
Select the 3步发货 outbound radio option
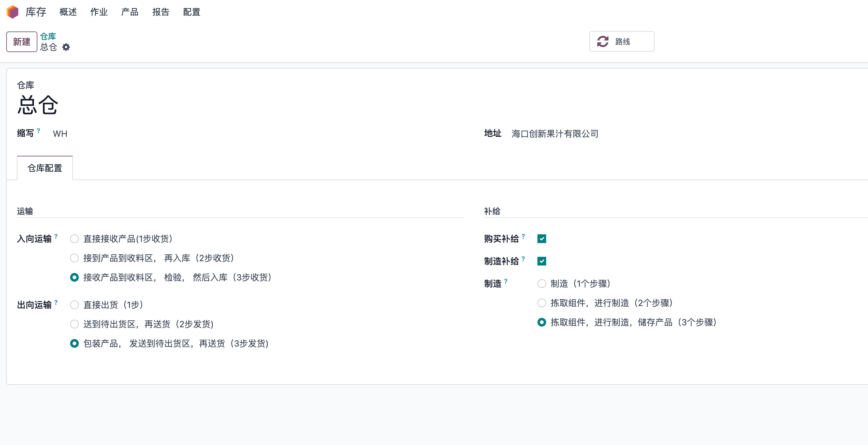[x=74, y=343]
